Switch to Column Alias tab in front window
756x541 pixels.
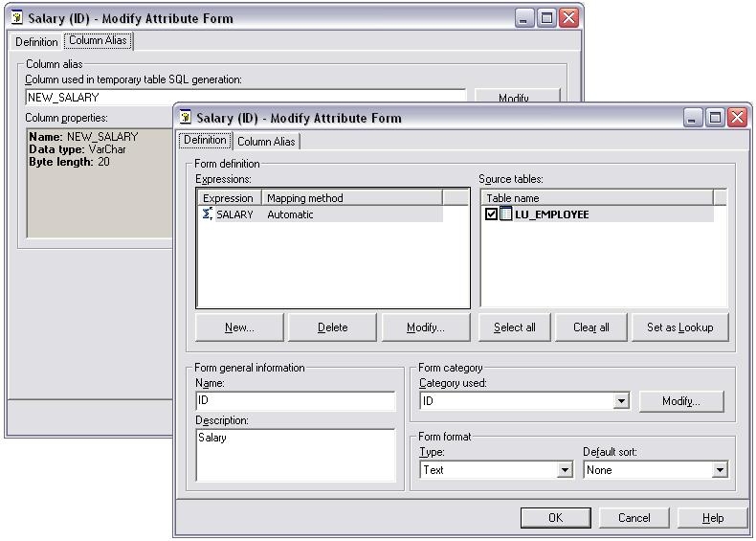[x=266, y=142]
